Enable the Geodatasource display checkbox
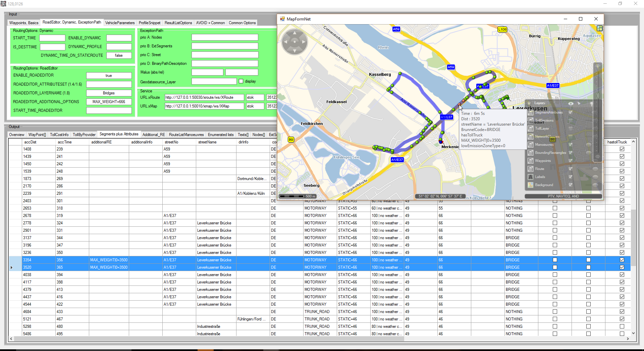Image resolution: width=644 pixels, height=351 pixels. [x=241, y=81]
